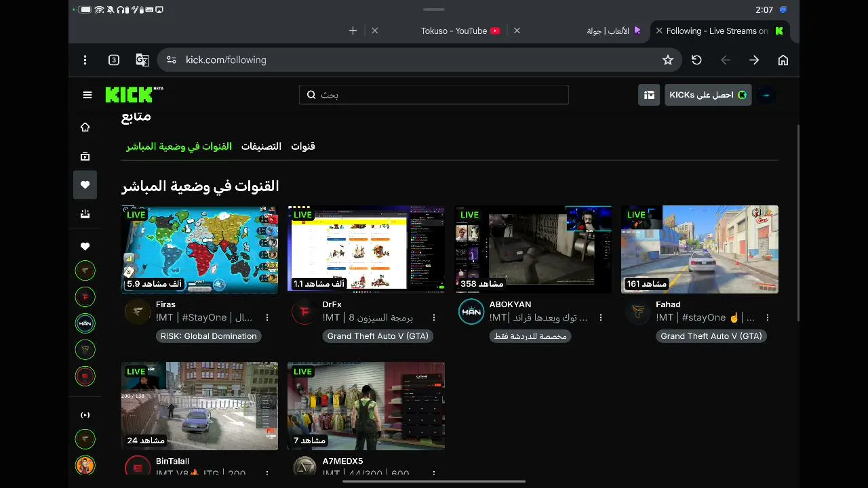868x488 pixels.
Task: Close the Following - Live Streams tab
Action: (659, 30)
